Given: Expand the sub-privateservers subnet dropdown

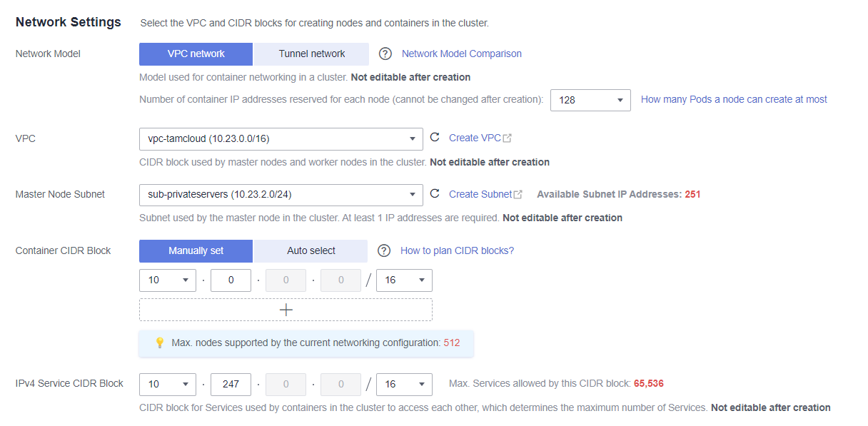Looking at the screenshot, I should pyautogui.click(x=281, y=194).
